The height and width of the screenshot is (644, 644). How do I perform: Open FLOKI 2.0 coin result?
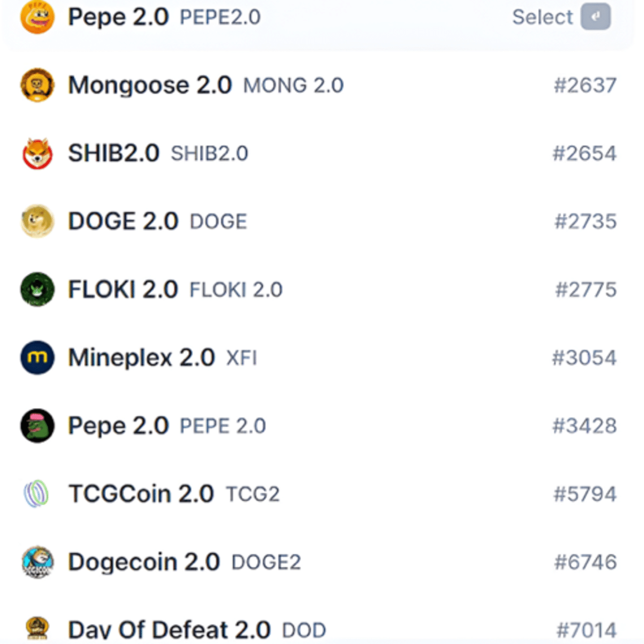coord(123,290)
